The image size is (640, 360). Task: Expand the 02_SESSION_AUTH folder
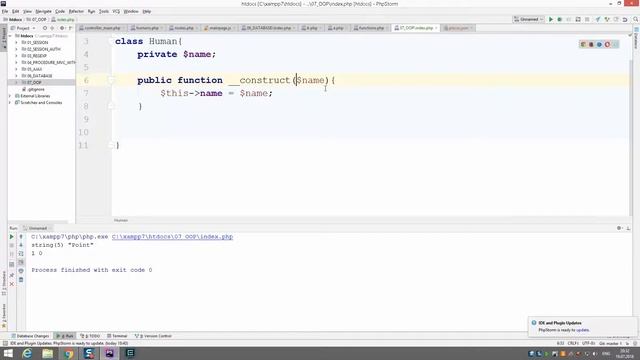[16, 49]
